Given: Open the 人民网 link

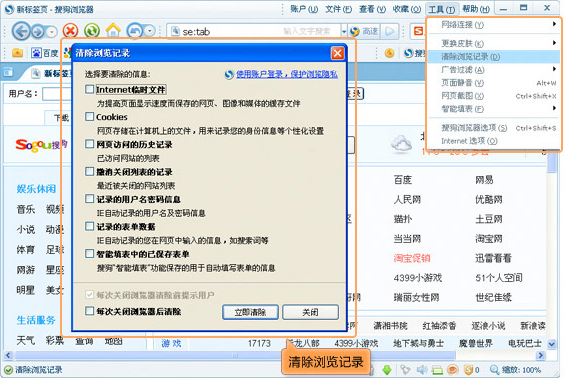Looking at the screenshot, I should tap(407, 199).
